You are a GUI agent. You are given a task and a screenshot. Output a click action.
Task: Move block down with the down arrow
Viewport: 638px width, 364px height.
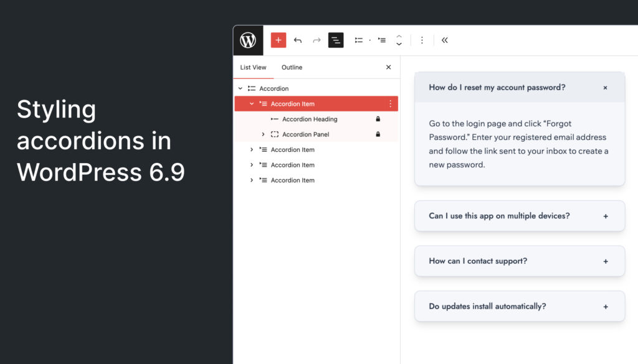click(399, 44)
